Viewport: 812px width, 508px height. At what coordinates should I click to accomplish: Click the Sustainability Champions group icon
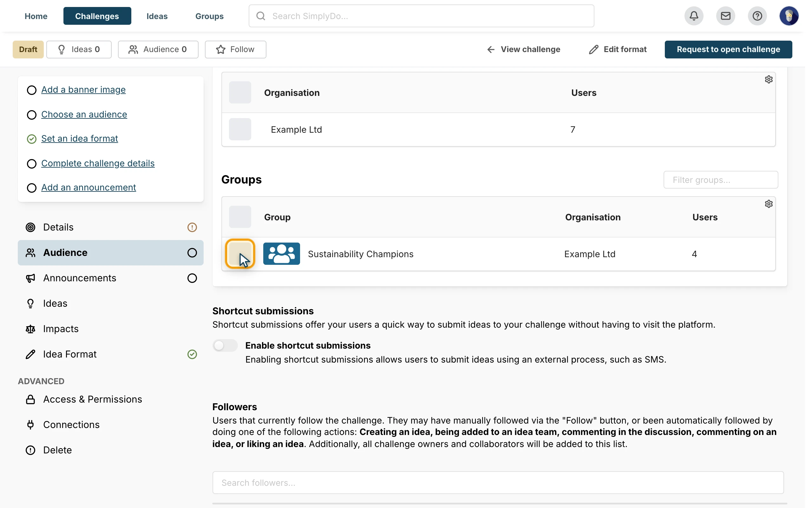pyautogui.click(x=282, y=254)
